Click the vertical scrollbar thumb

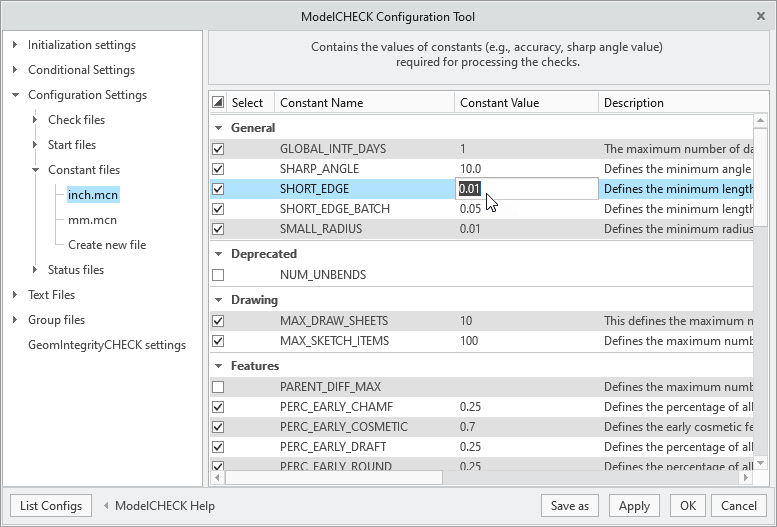760,177
